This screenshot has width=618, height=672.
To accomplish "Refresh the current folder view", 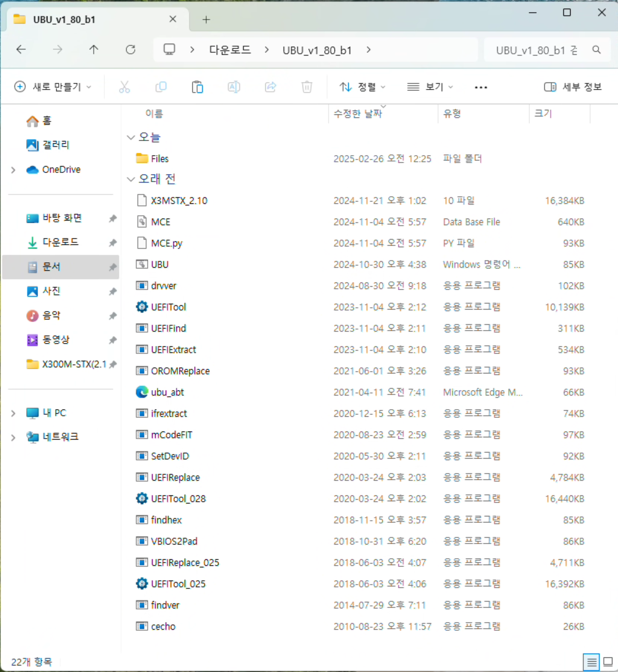I will [130, 50].
